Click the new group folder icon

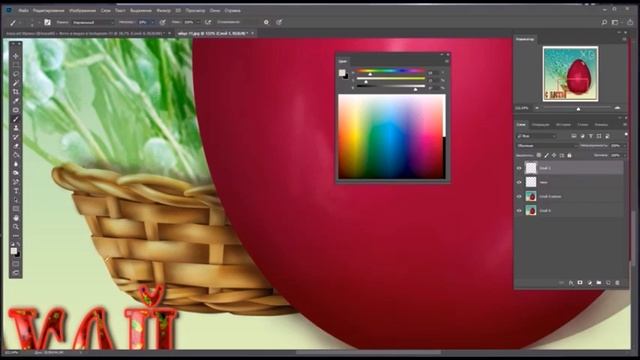(599, 282)
